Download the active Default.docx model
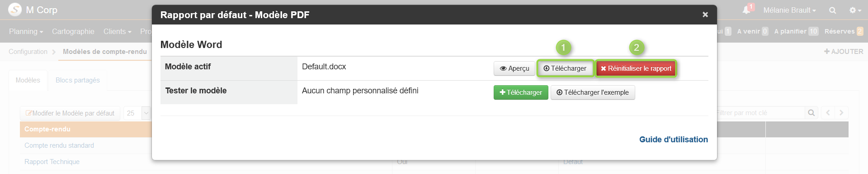 565,68
